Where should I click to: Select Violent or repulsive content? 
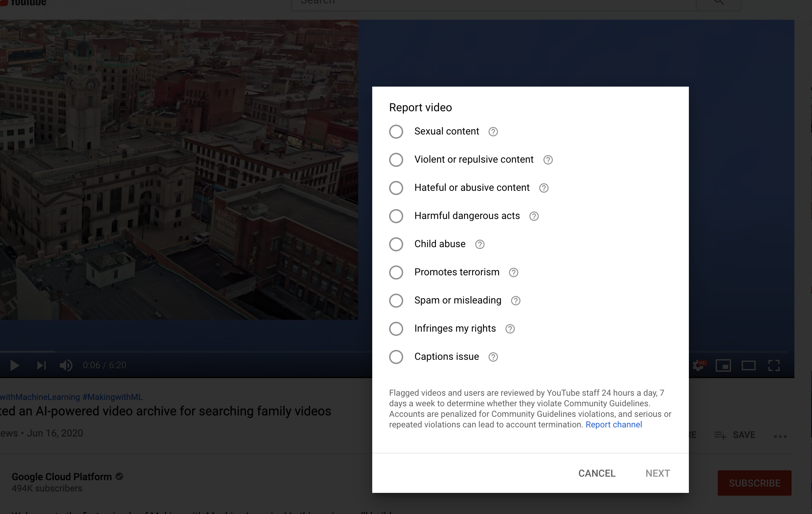[x=396, y=159]
